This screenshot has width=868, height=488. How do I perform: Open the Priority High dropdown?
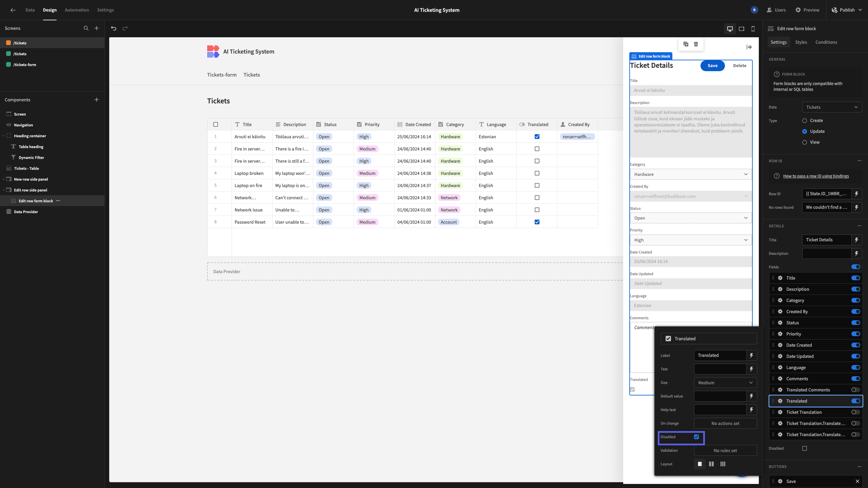pyautogui.click(x=691, y=240)
